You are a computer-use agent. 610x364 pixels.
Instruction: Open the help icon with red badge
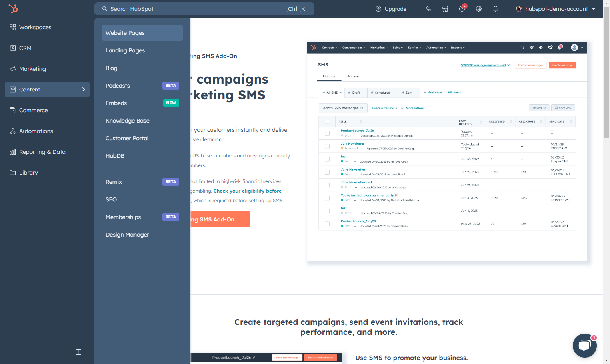click(462, 8)
